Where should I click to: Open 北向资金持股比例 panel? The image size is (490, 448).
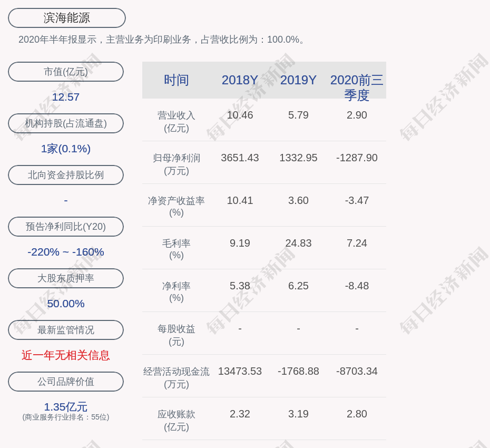point(65,175)
